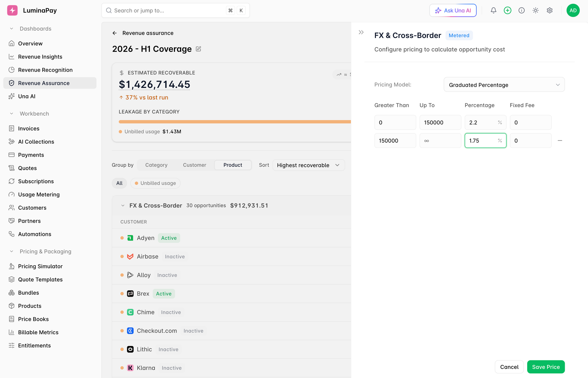Viewport: 588px width, 378px height.
Task: Group by Customer
Action: [194, 165]
